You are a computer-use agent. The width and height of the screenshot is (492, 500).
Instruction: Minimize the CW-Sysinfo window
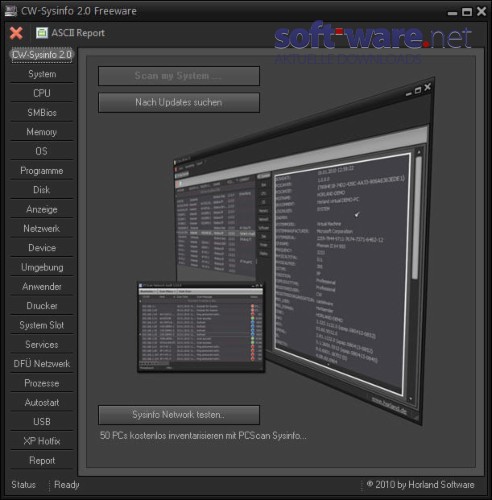452,13
